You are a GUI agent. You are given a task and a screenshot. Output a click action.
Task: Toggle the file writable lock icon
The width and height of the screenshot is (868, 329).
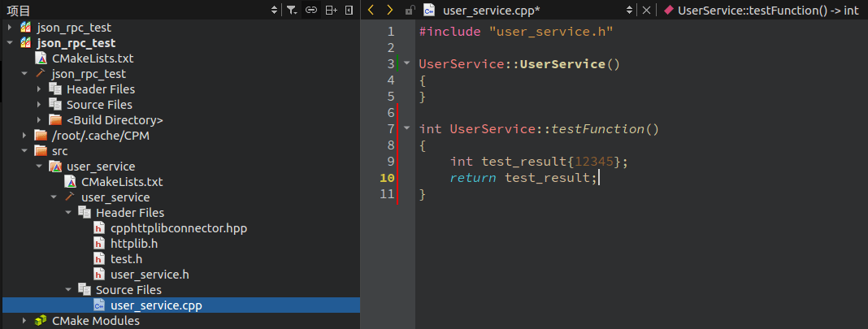410,10
